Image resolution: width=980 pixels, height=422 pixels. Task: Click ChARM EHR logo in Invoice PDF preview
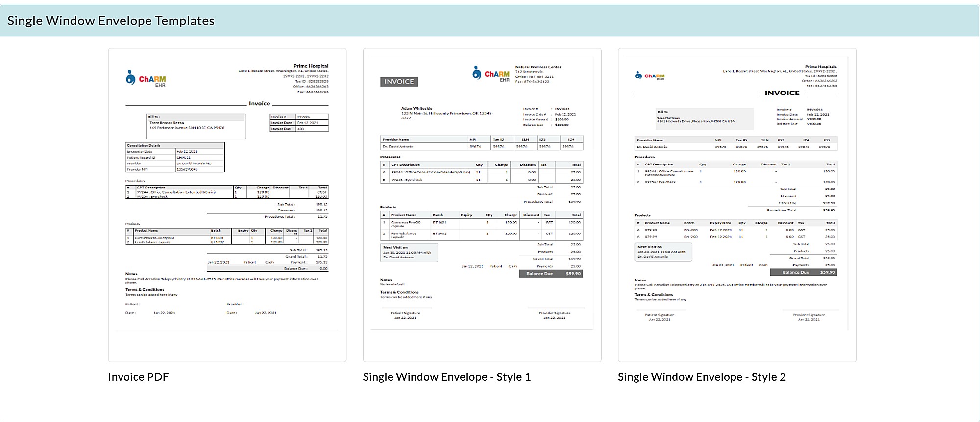coord(146,78)
